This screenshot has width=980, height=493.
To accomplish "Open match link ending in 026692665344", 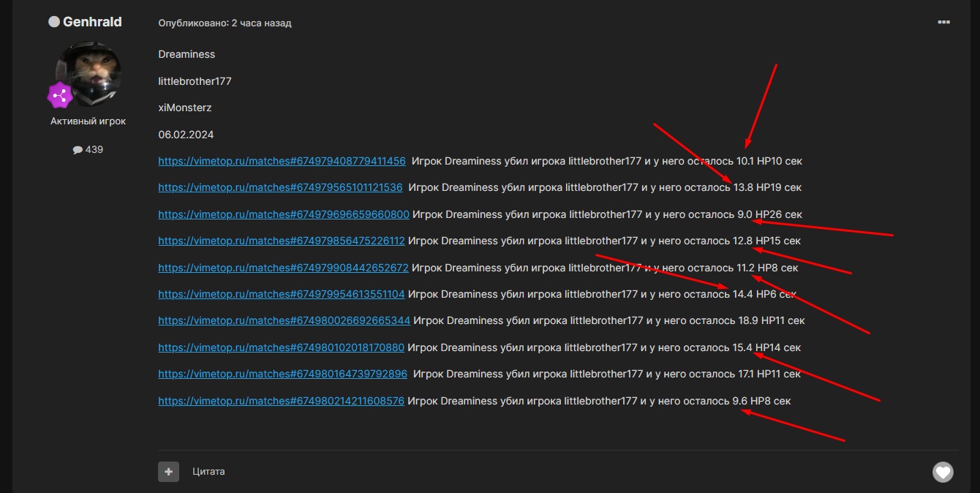I will point(284,320).
